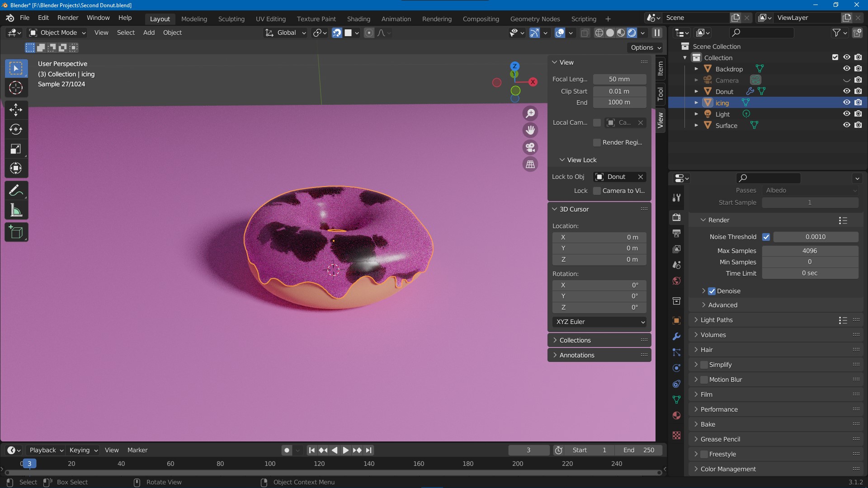Enable the Camera to View lock
This screenshot has width=868, height=488.
pyautogui.click(x=597, y=191)
